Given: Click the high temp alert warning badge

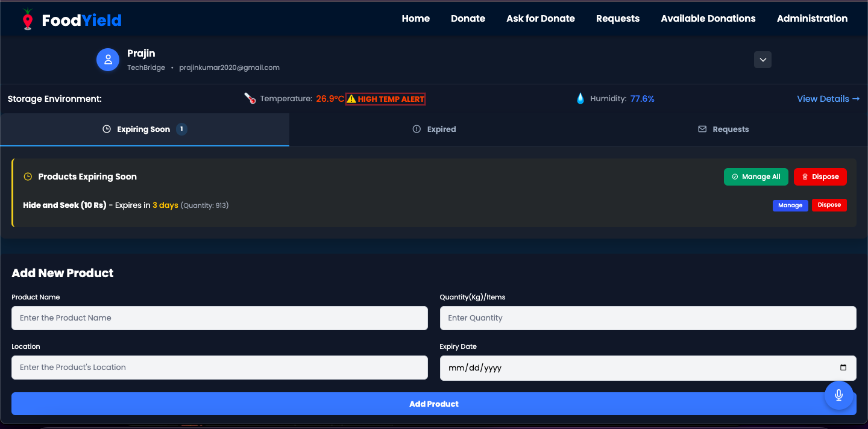Looking at the screenshot, I should pyautogui.click(x=386, y=99).
